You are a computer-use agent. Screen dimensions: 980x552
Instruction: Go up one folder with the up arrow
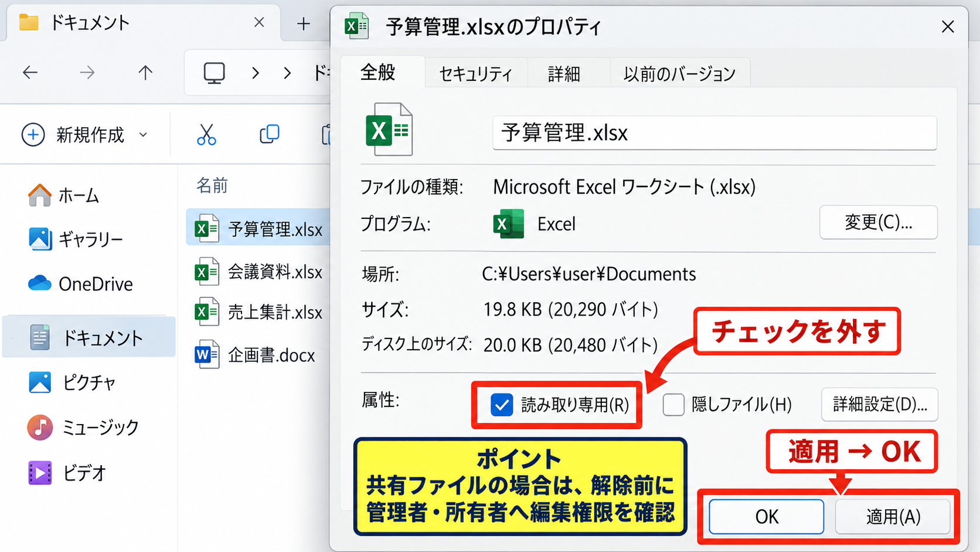pyautogui.click(x=145, y=73)
